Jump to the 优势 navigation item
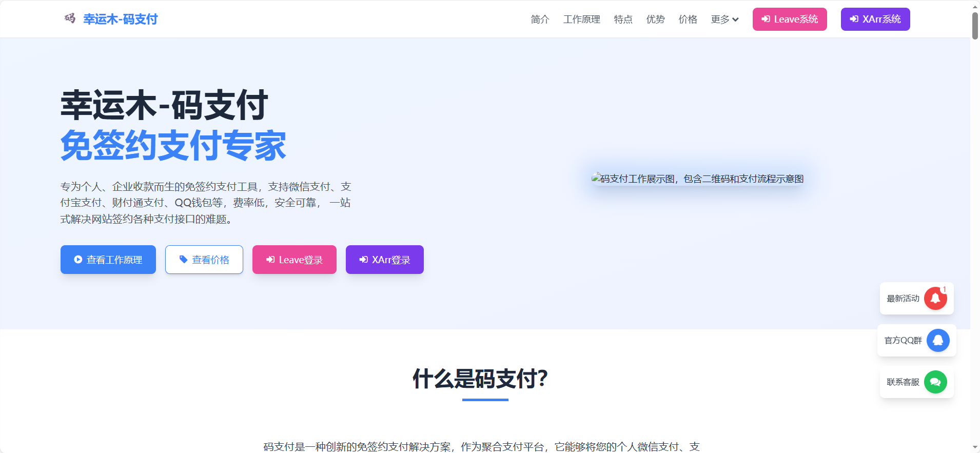 tap(655, 19)
